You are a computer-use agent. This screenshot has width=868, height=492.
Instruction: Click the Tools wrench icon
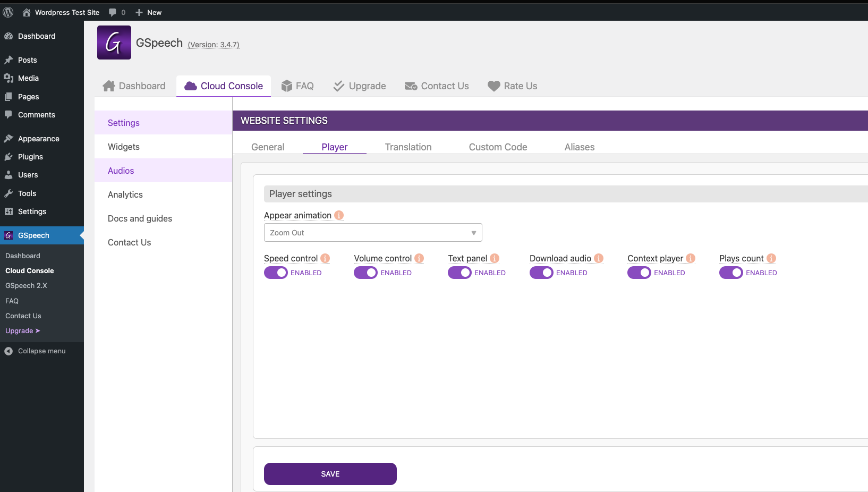point(8,193)
